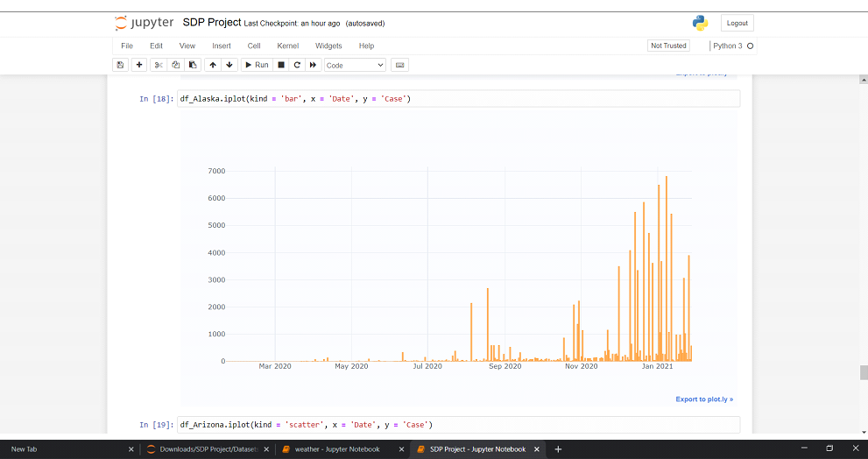This screenshot has height=459, width=868.
Task: Open the Help menu
Action: point(366,46)
